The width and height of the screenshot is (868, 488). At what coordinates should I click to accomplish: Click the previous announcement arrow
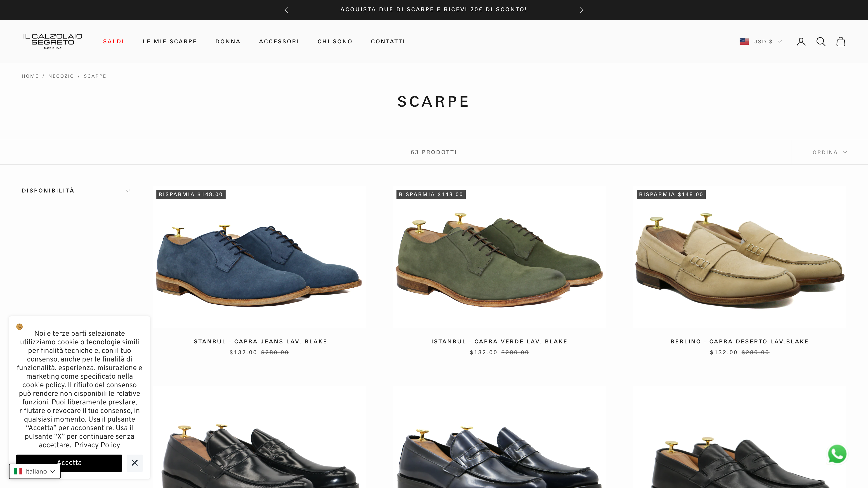click(286, 10)
